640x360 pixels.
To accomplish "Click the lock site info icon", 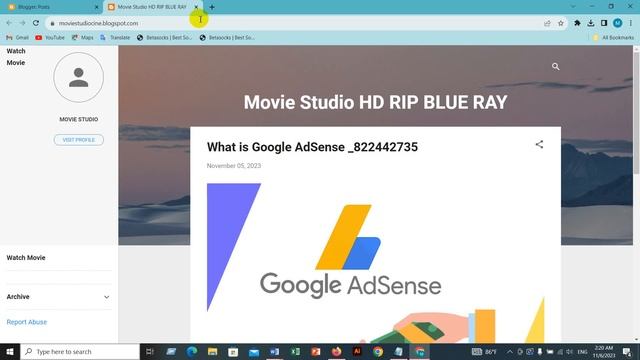I will (52, 23).
